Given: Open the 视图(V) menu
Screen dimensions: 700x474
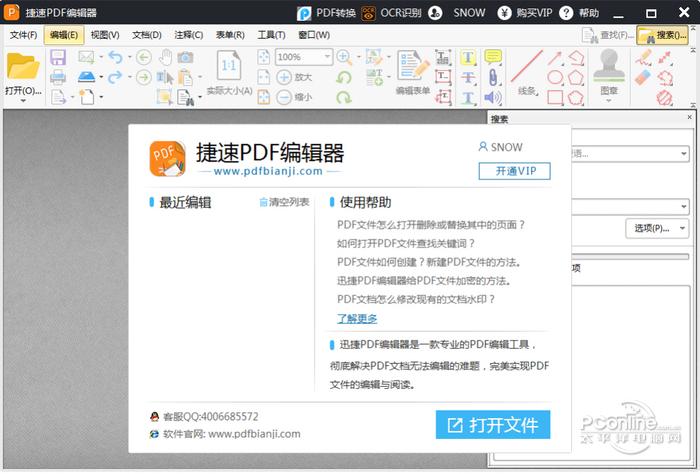Looking at the screenshot, I should (105, 35).
